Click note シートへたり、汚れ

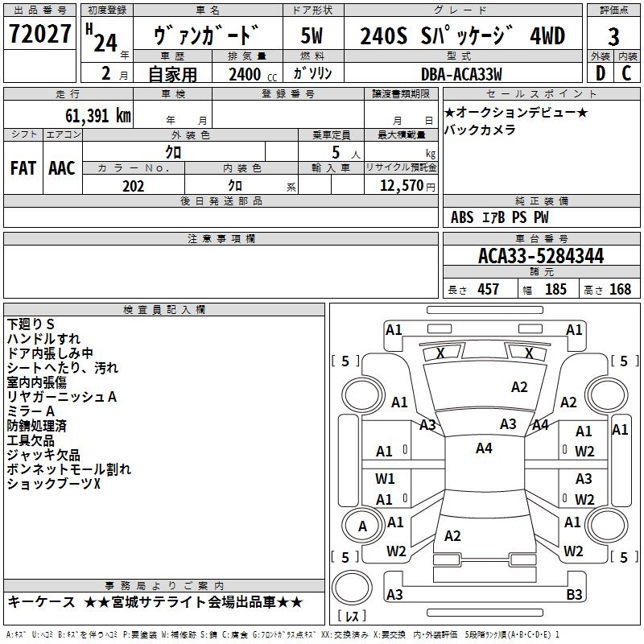coord(63,368)
